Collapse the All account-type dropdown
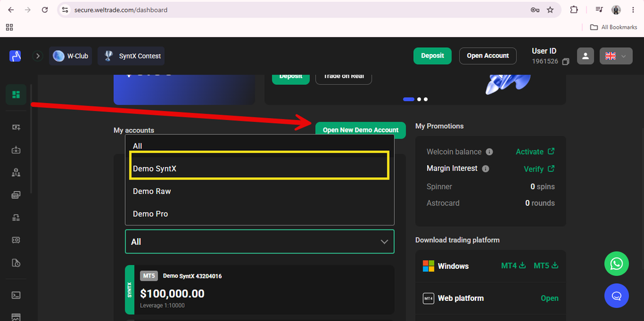Viewport: 644px width, 321px height. [260, 242]
